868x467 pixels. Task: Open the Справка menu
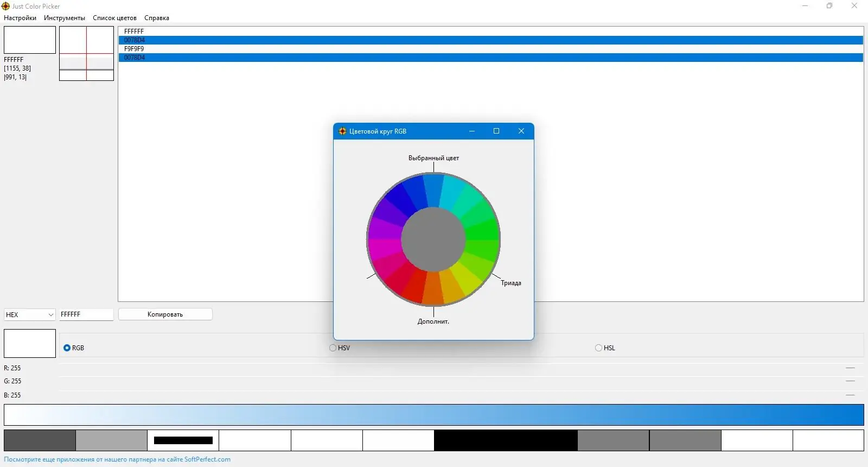coord(157,18)
